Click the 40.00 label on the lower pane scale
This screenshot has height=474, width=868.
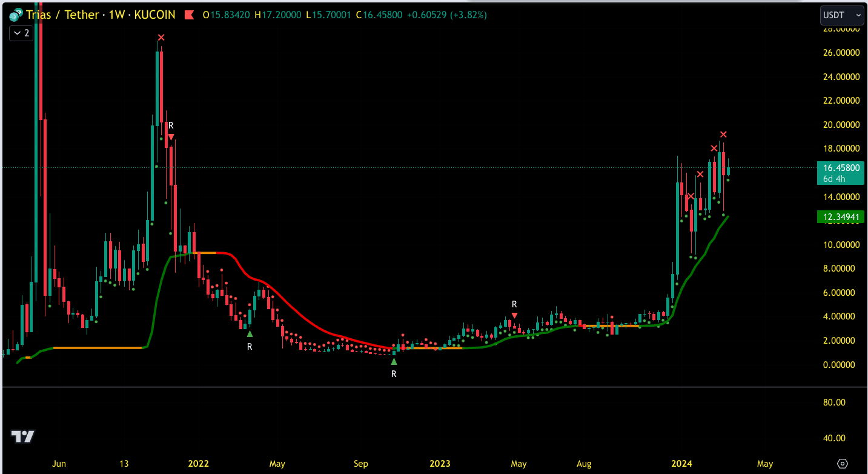coord(833,438)
